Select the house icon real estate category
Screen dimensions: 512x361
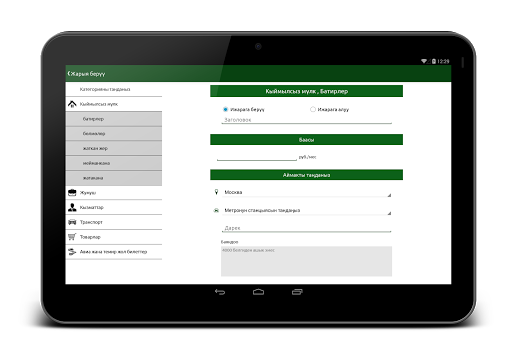pos(72,104)
